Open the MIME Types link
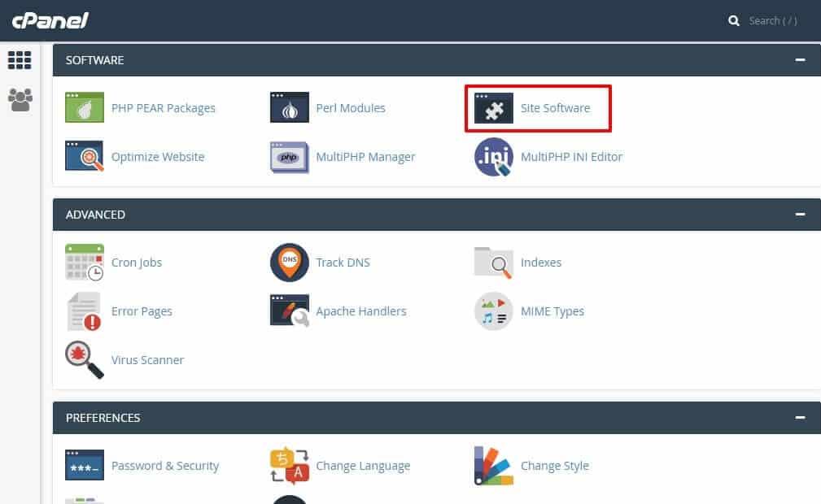Viewport: 821px width, 504px height. (552, 311)
